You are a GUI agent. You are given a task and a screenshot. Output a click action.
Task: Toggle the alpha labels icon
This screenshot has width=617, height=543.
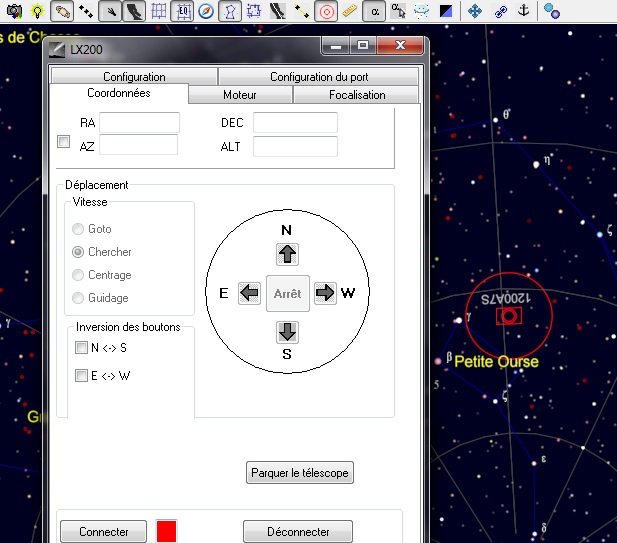click(374, 11)
